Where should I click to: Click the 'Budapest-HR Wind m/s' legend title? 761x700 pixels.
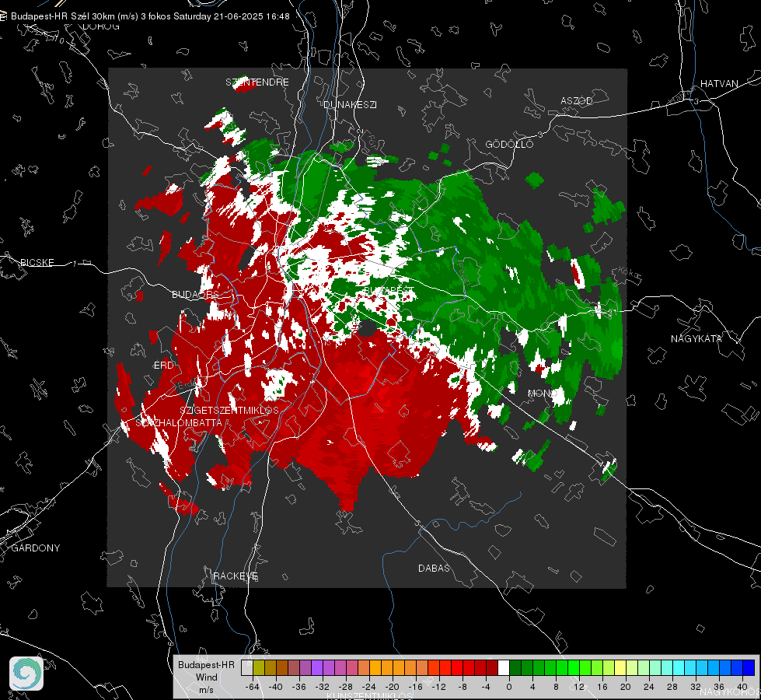pos(206,677)
